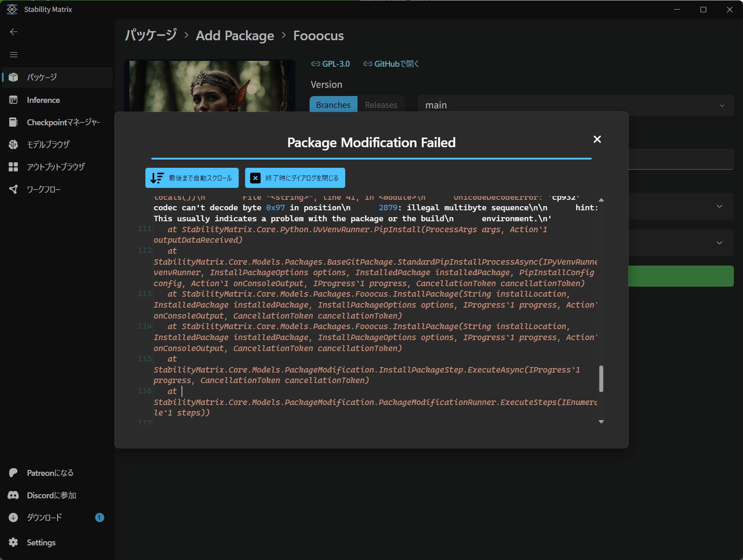743x560 pixels.
Task: Toggle 終了時にダイアログを閉じる option
Action: [295, 178]
